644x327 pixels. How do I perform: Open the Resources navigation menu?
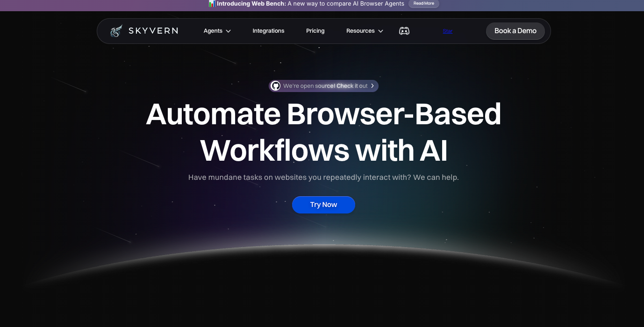coord(360,31)
